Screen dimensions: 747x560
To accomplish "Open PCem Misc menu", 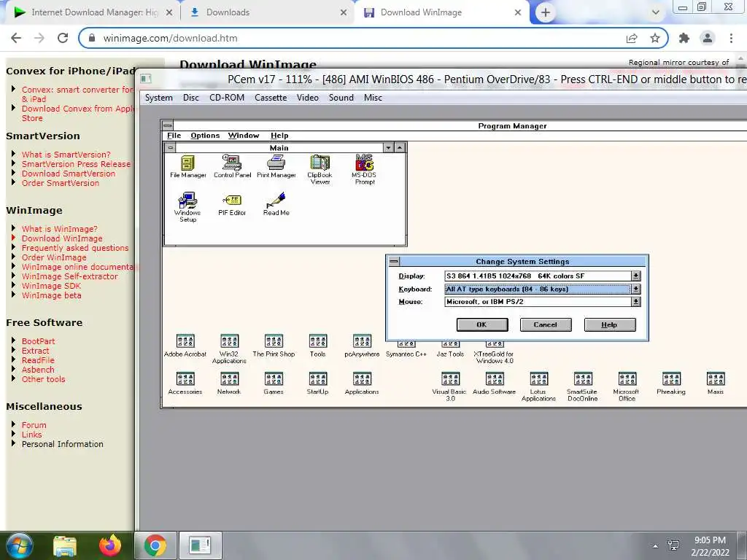I will tap(373, 98).
